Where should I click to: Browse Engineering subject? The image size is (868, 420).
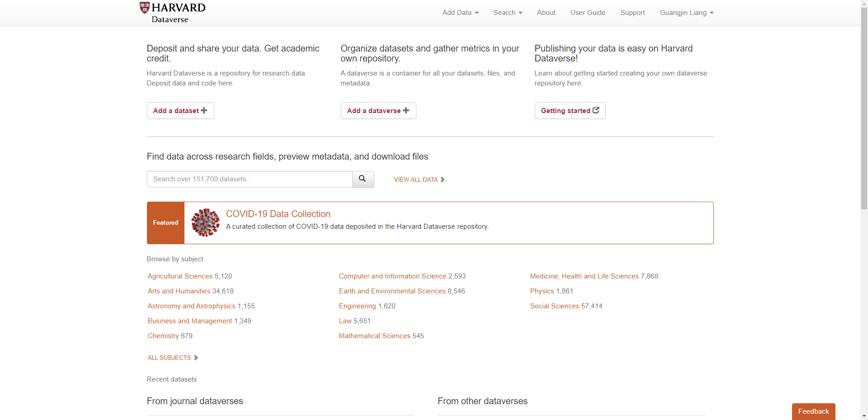(358, 306)
